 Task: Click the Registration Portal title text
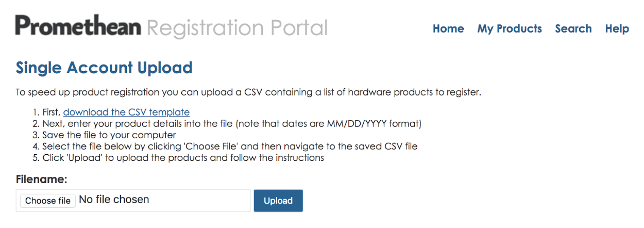tap(237, 28)
